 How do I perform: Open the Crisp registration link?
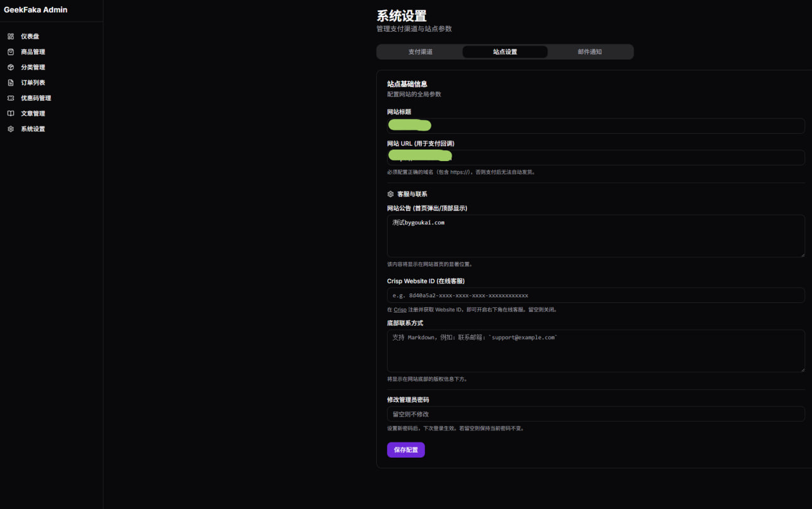[400, 309]
